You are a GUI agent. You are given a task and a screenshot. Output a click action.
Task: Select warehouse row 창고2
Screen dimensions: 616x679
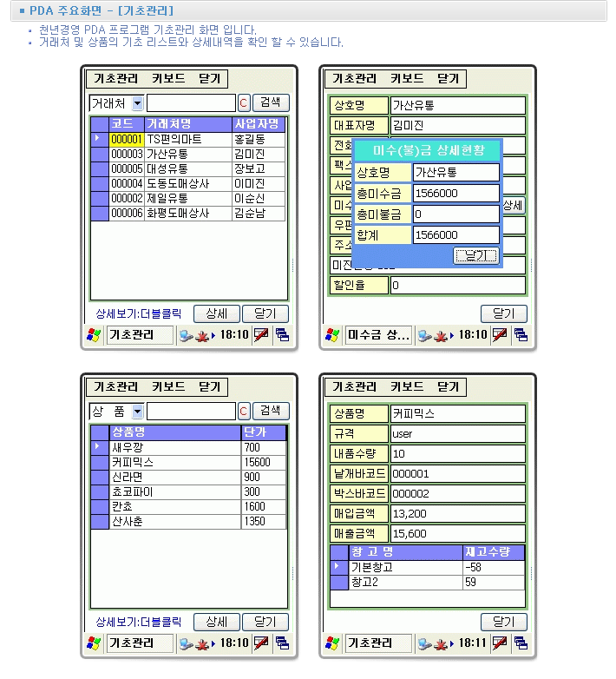point(428,582)
